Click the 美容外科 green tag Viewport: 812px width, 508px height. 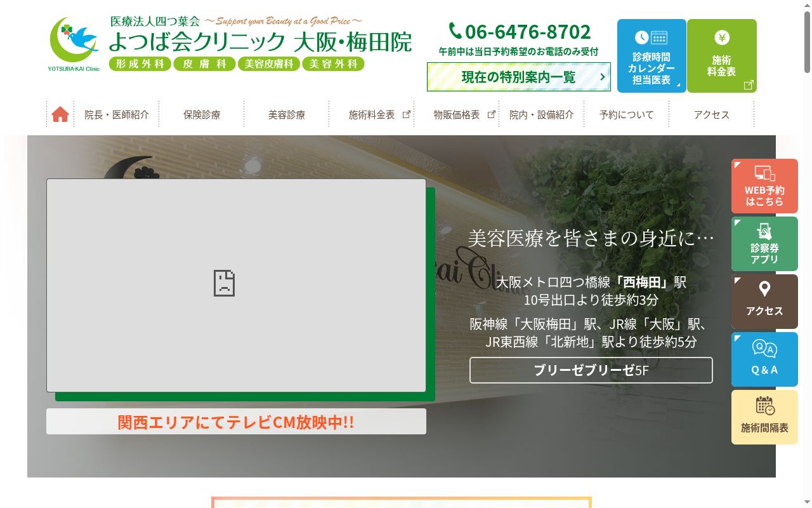(x=333, y=63)
